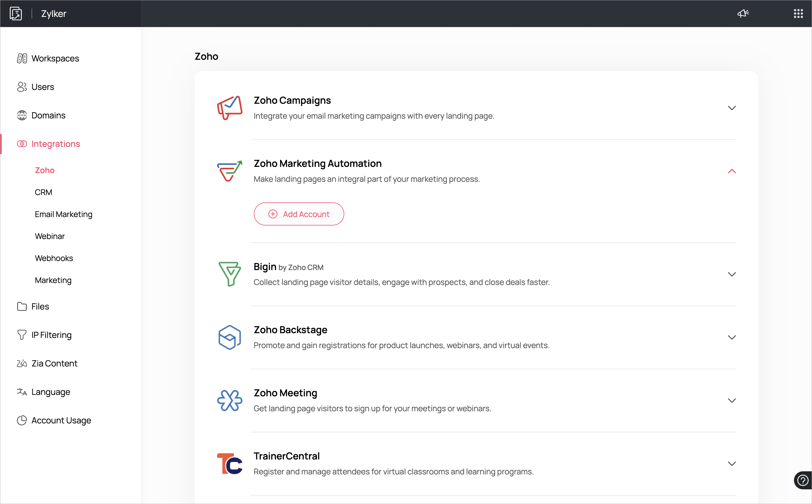This screenshot has width=812, height=504.
Task: Click the Zoho Backstage logo icon
Action: 229,337
